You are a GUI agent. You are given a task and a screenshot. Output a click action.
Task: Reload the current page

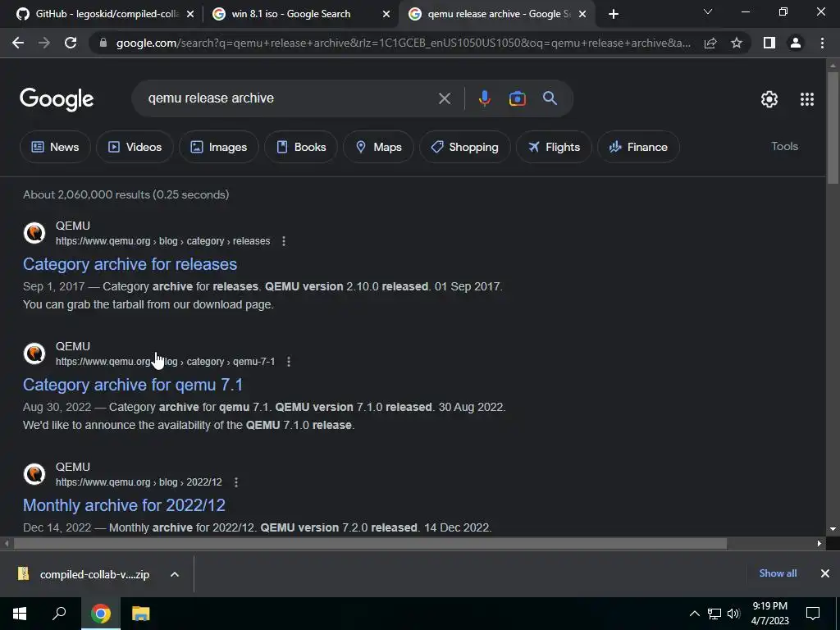(x=71, y=43)
